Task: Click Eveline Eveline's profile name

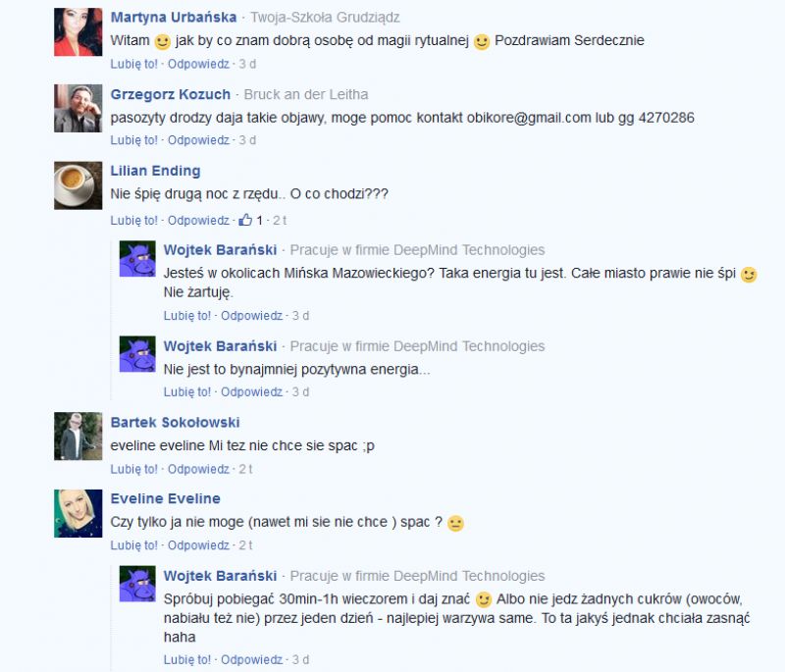Action: [165, 498]
